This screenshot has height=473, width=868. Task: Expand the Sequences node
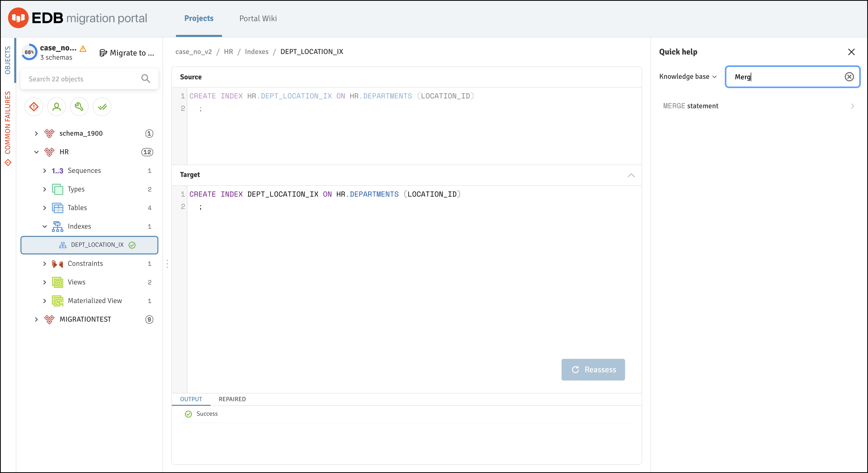[x=44, y=171]
